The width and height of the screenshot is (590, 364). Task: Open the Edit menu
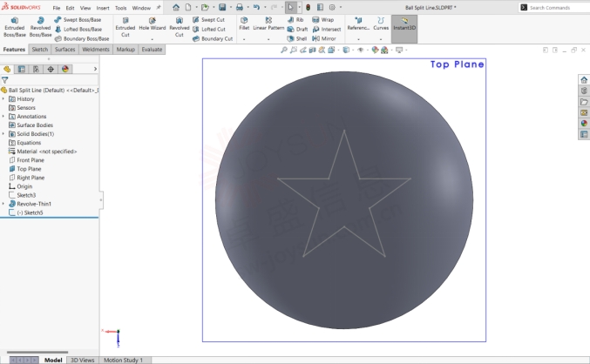click(70, 8)
